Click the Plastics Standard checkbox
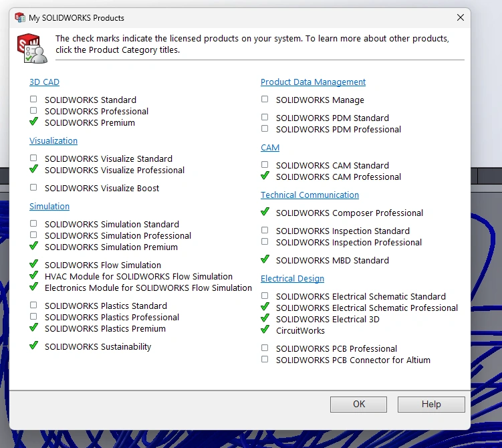Viewport: 502px width, 448px height. (x=33, y=305)
